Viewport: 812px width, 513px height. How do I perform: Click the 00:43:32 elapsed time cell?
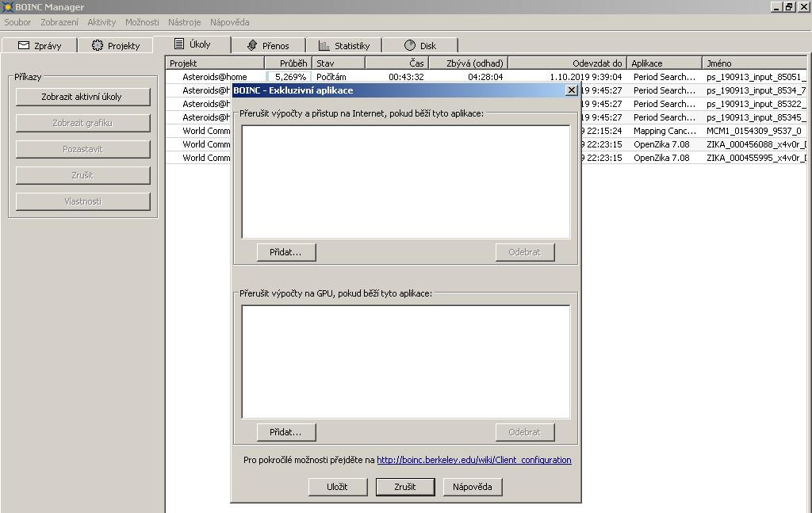coord(406,77)
